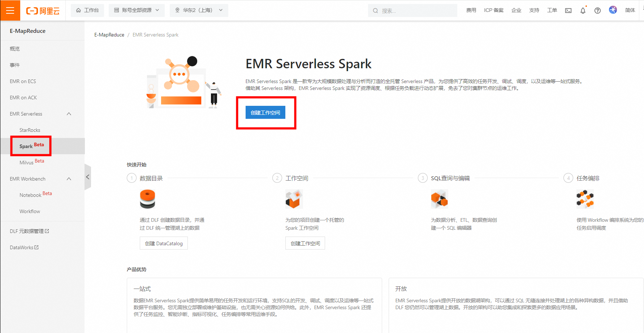Open the 账号全部资源 dropdown
The image size is (644, 333).
(x=137, y=10)
